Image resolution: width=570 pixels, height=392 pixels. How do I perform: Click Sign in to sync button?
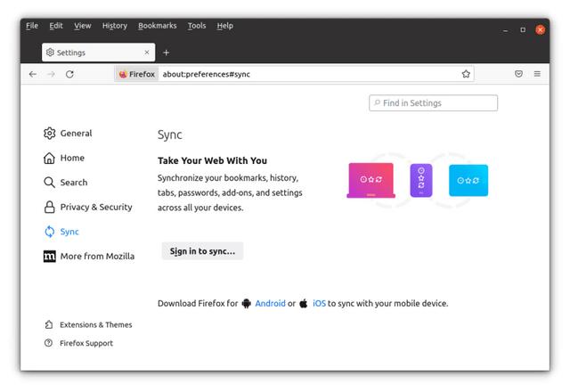pyautogui.click(x=202, y=251)
